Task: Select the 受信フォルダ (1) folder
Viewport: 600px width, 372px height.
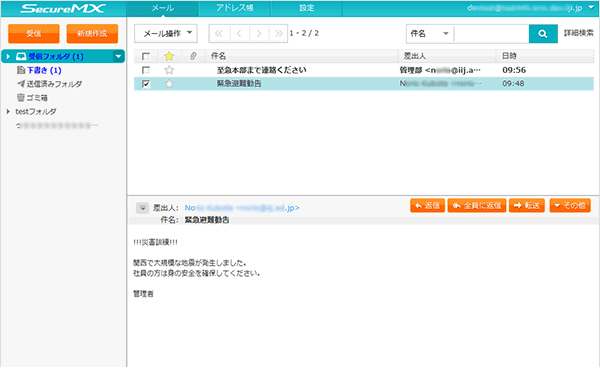Action: tap(56, 57)
